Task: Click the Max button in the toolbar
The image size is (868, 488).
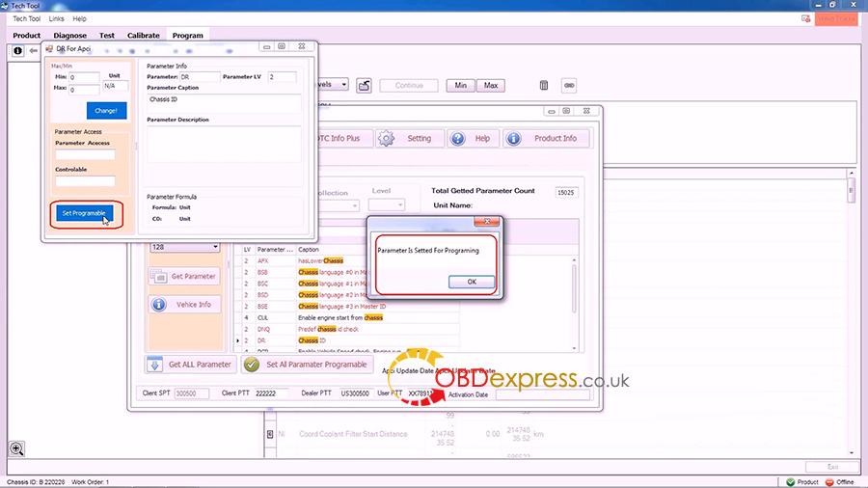Action: [x=491, y=85]
